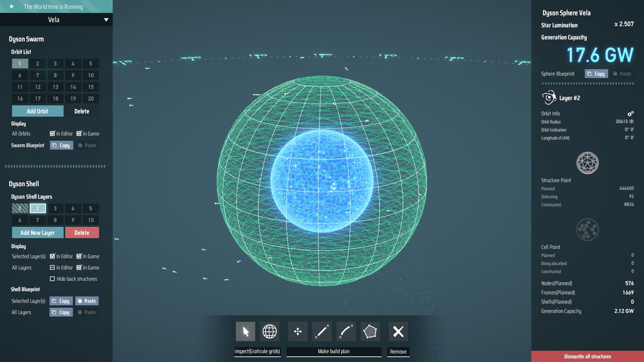The width and height of the screenshot is (644, 362).
Task: Select swarm orbit number 5
Action: pyautogui.click(x=91, y=64)
